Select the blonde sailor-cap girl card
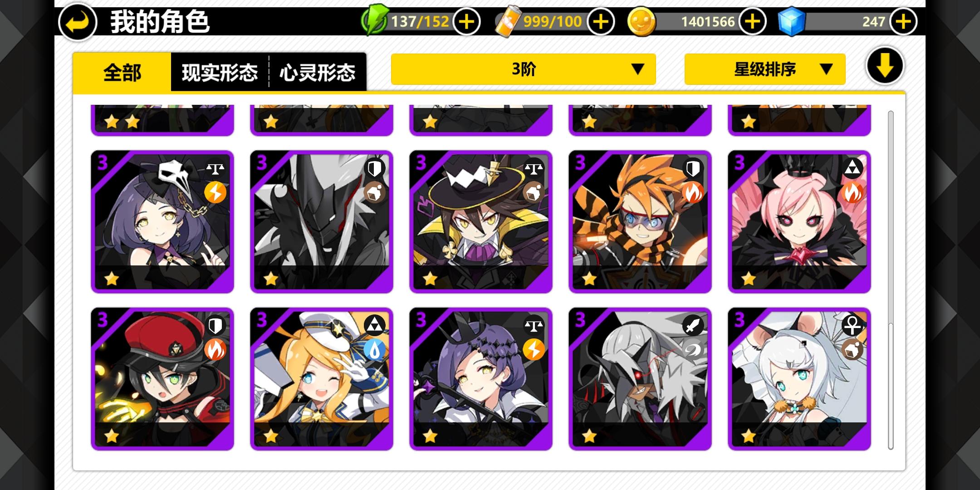Image resolution: width=980 pixels, height=490 pixels. tap(321, 379)
